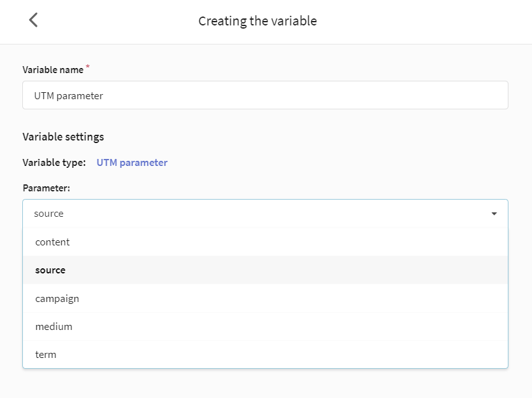
Task: Dismiss the list via blank area beneath it
Action: (265, 384)
